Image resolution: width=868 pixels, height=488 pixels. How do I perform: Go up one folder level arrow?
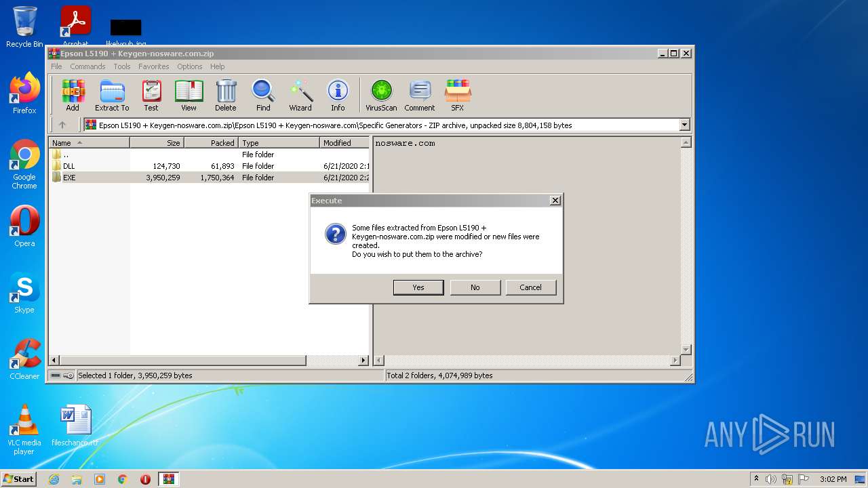(x=62, y=125)
